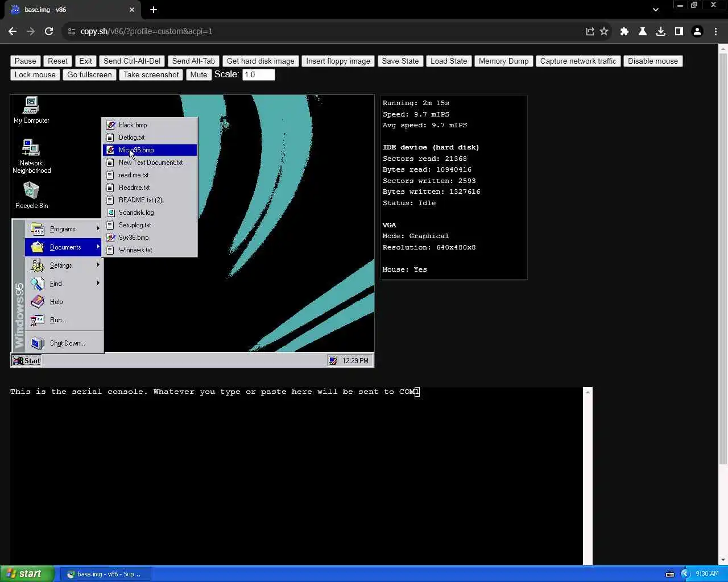Click the Programs folder icon
Screen dimensions: 728x582
pyautogui.click(x=38, y=229)
